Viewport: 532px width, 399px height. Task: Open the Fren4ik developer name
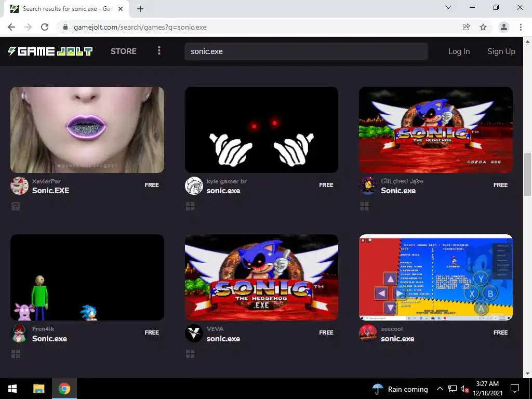[43, 329]
